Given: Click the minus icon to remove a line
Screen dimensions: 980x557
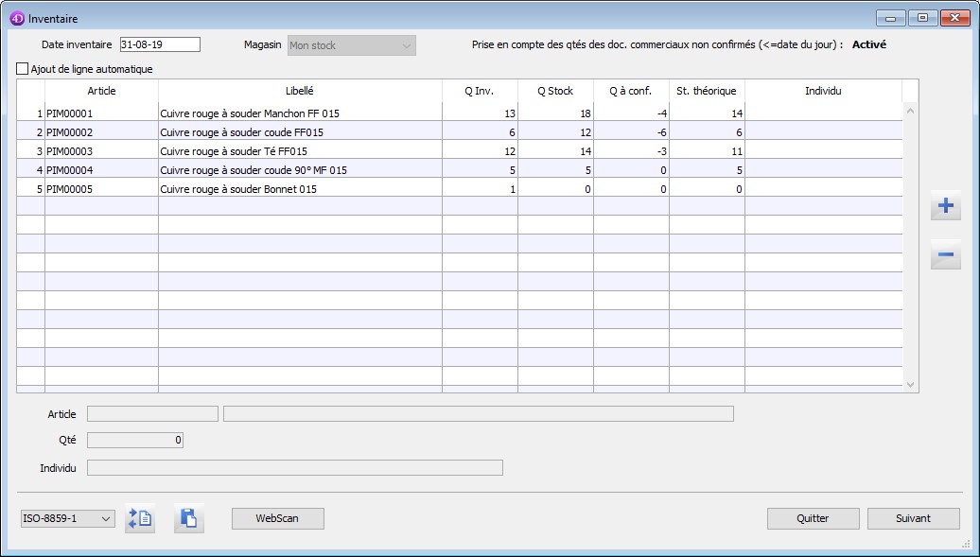Looking at the screenshot, I should (945, 255).
